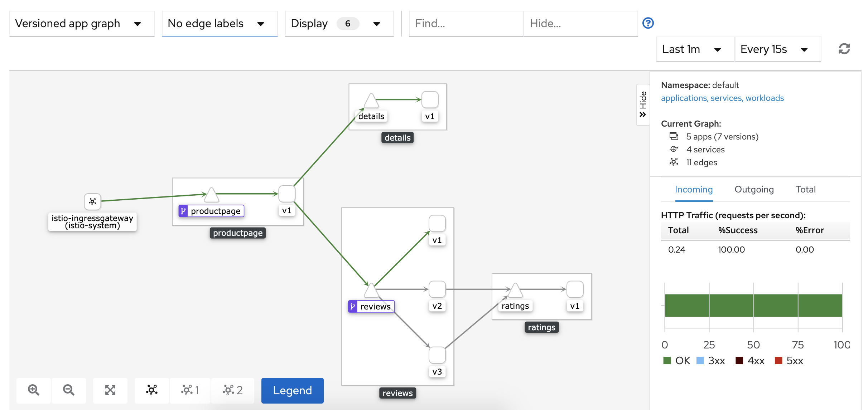This screenshot has width=868, height=410.
Task: Change the Last 1m time range
Action: 694,49
